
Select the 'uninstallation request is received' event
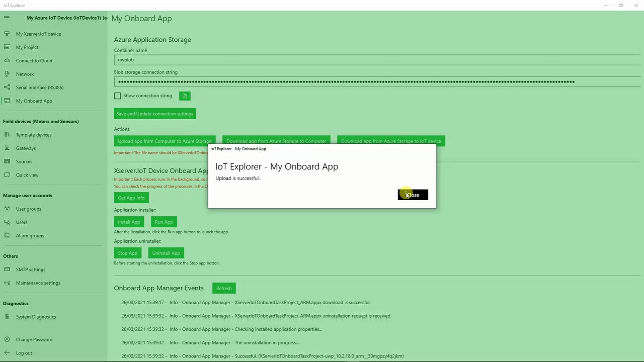(256, 316)
